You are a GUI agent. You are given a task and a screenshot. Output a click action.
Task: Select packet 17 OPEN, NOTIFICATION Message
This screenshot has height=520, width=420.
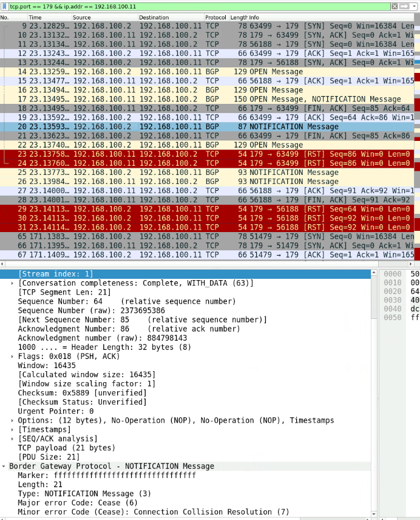point(207,99)
